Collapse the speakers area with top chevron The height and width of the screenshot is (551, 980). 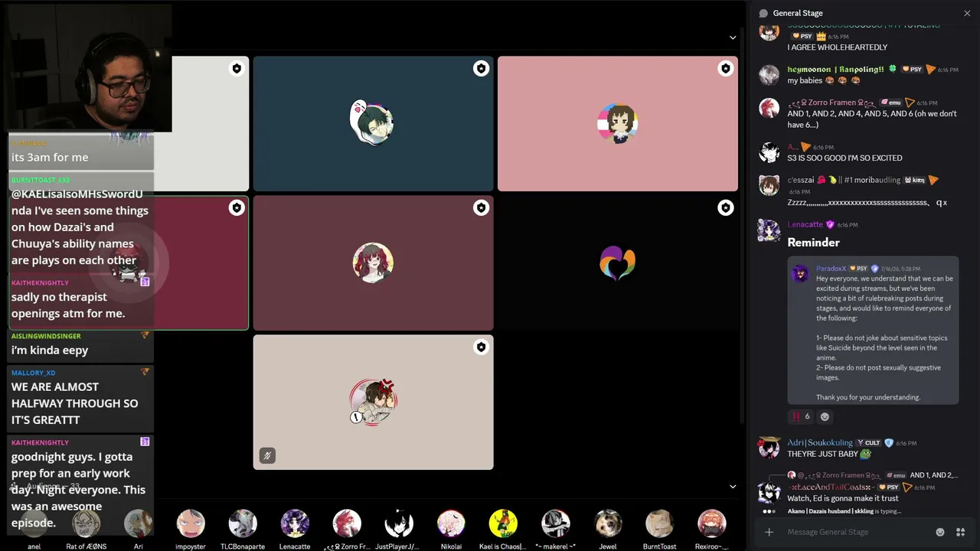point(733,37)
